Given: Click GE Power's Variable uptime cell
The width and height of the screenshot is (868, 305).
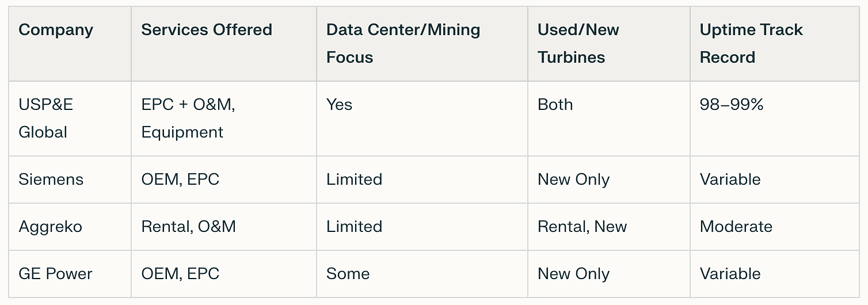Looking at the screenshot, I should point(730,274).
